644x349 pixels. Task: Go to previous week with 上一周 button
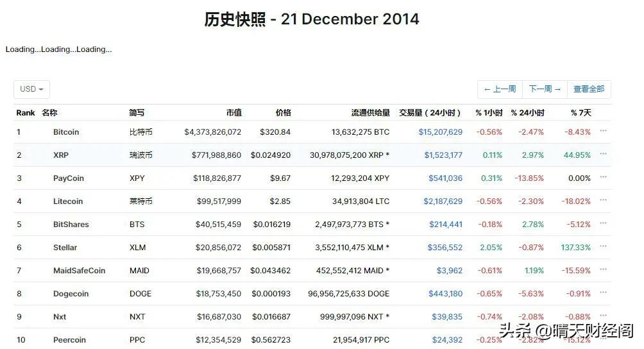[x=500, y=89]
